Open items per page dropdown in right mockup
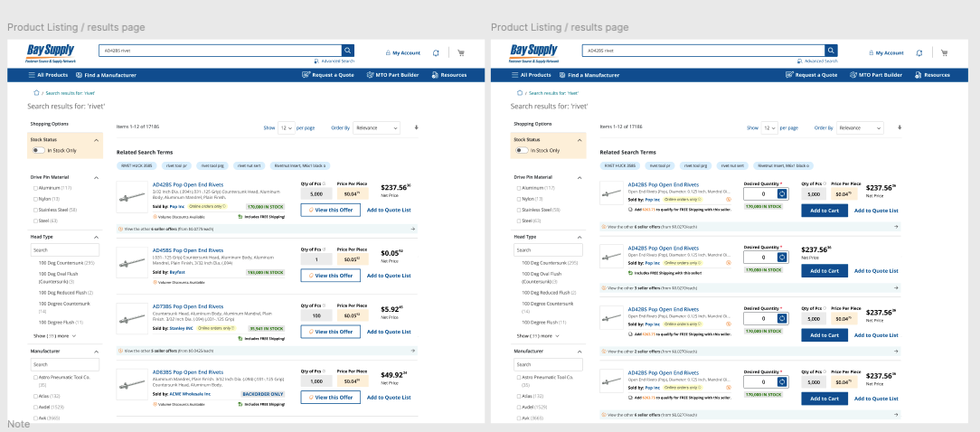980x432 pixels. tap(769, 128)
